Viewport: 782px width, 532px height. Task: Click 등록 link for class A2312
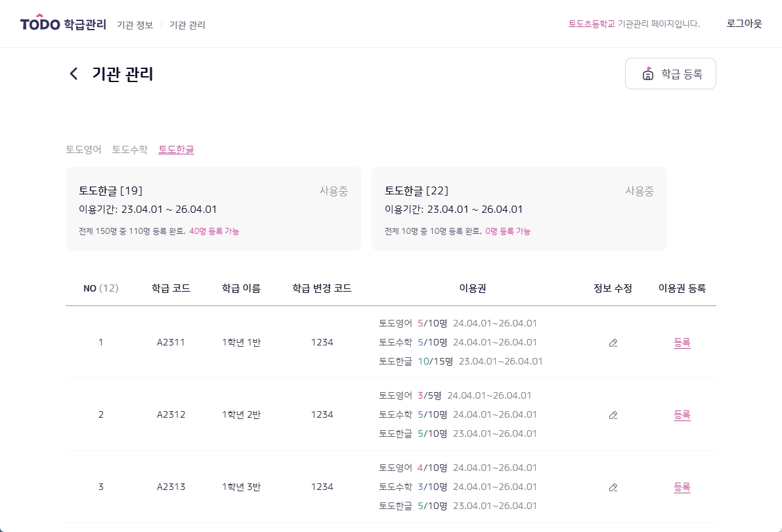[x=682, y=415]
